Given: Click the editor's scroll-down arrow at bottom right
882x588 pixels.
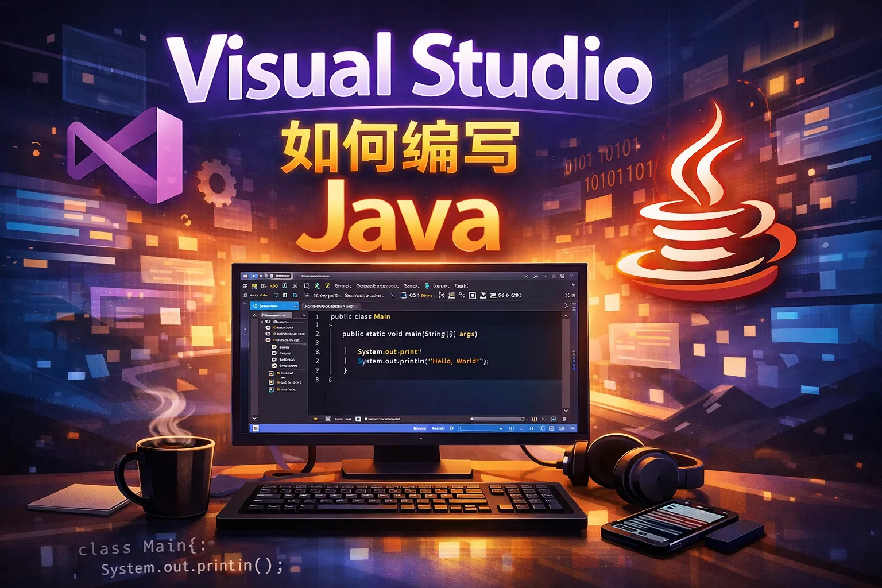Looking at the screenshot, I should point(566,411).
